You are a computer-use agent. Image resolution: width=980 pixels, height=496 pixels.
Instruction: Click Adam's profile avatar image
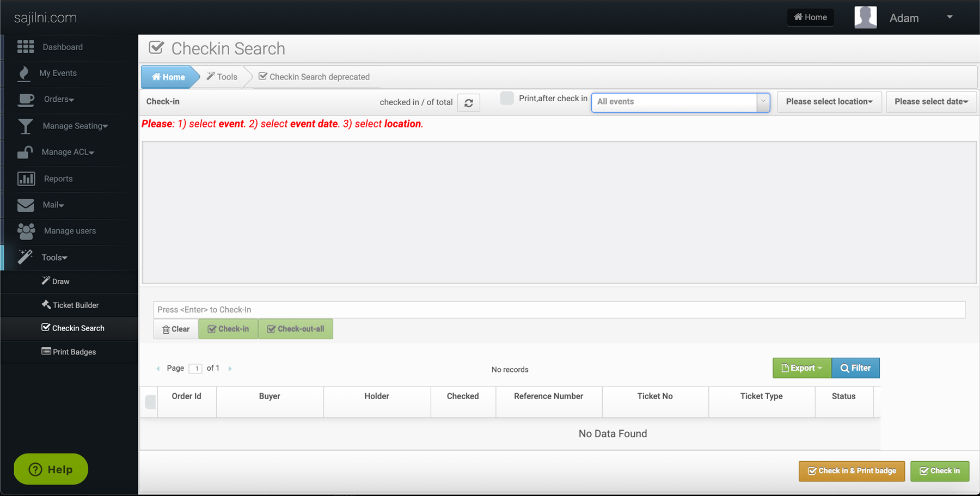coord(866,17)
